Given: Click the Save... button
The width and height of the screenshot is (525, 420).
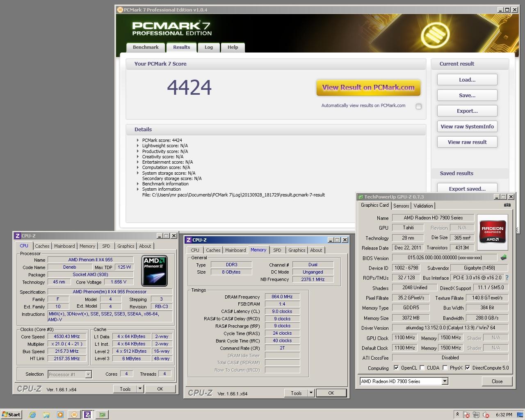Looking at the screenshot, I should pos(467,95).
